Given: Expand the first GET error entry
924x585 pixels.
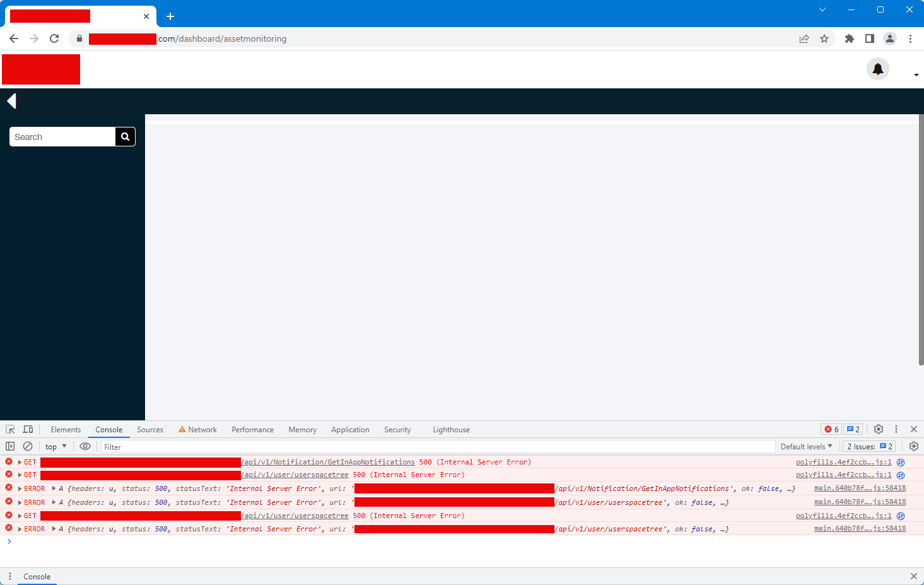Looking at the screenshot, I should coord(20,463).
